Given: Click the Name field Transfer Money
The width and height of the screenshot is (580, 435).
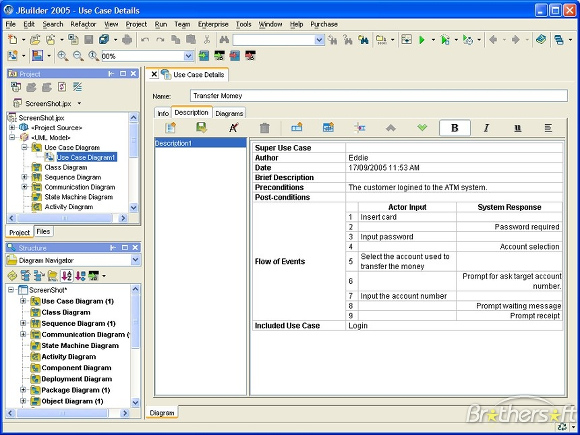Looking at the screenshot, I should point(379,96).
